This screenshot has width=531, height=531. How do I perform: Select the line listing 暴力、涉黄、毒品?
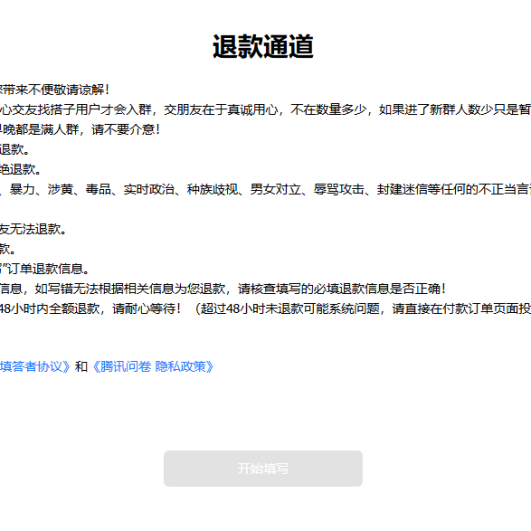(x=266, y=189)
